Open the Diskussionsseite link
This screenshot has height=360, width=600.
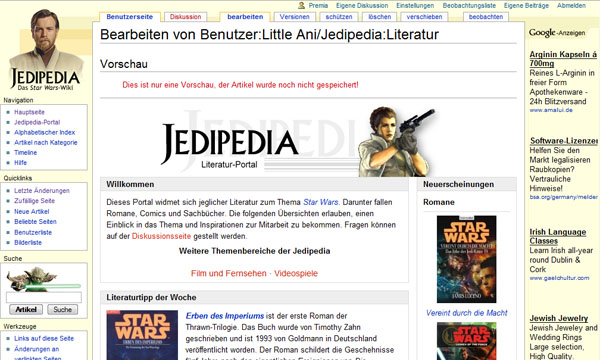(x=161, y=236)
